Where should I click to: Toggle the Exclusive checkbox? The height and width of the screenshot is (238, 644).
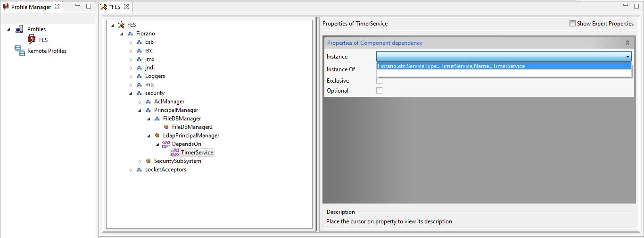tap(379, 81)
